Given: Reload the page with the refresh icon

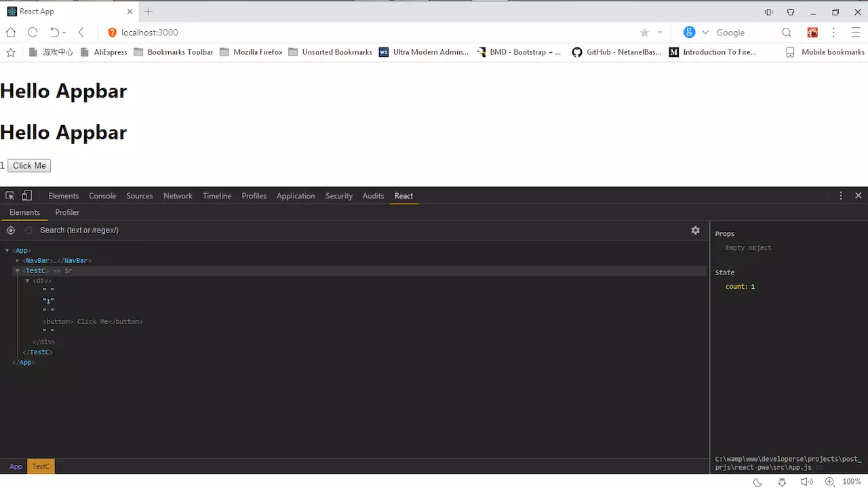Looking at the screenshot, I should point(33,32).
